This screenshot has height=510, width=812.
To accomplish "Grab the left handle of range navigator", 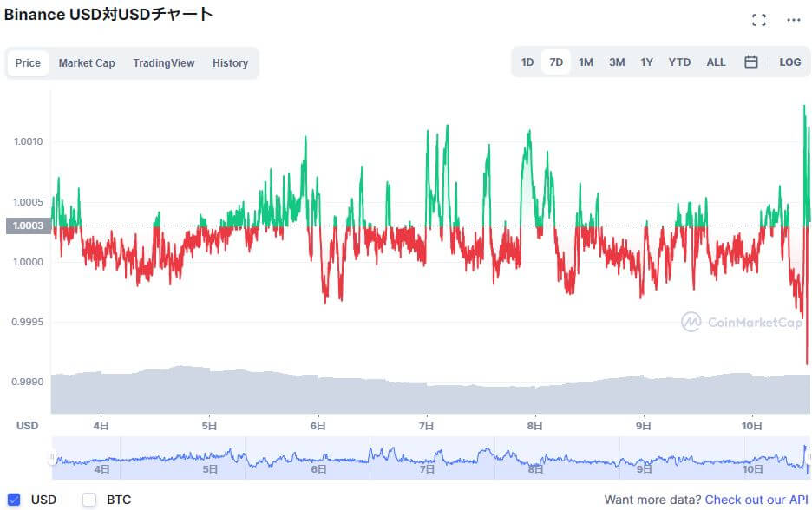I will click(x=52, y=458).
